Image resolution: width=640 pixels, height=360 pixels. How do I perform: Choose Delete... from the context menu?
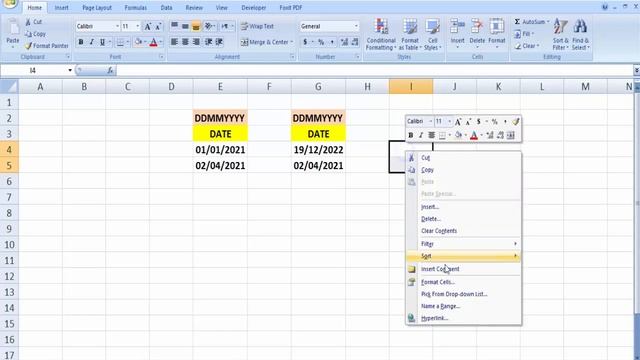(x=464, y=219)
